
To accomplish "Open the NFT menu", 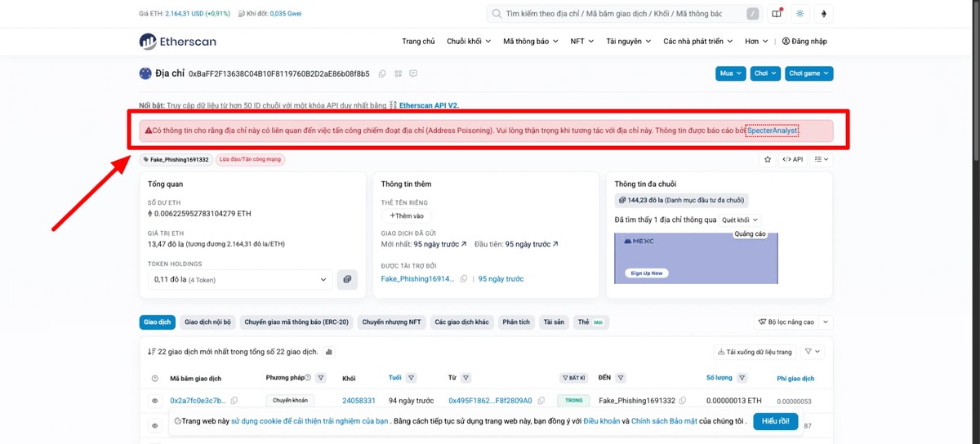I will click(582, 42).
